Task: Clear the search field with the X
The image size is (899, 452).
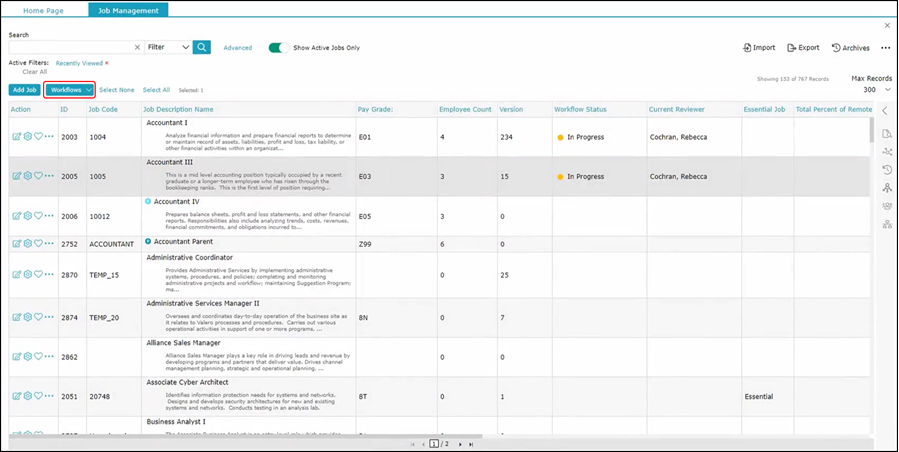Action: 137,47
